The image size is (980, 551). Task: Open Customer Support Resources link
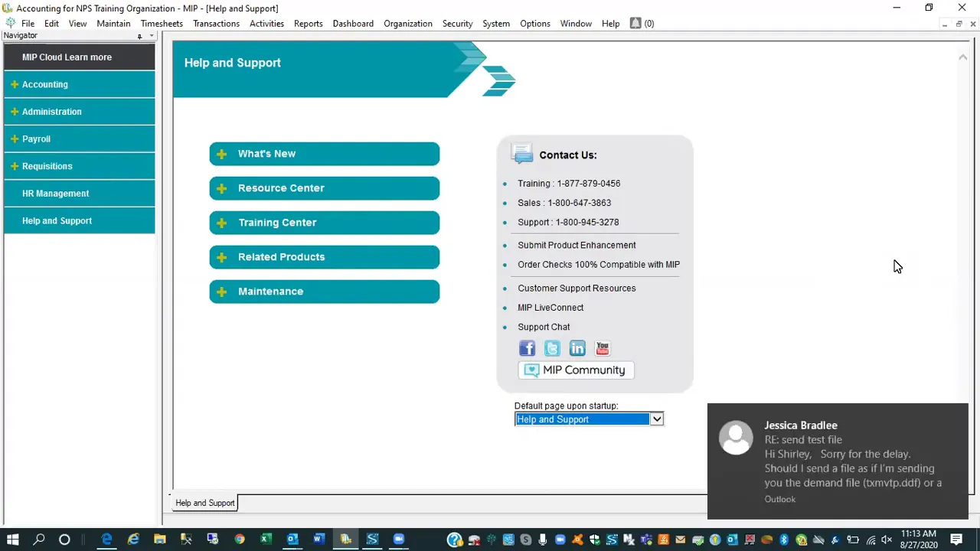tap(577, 289)
